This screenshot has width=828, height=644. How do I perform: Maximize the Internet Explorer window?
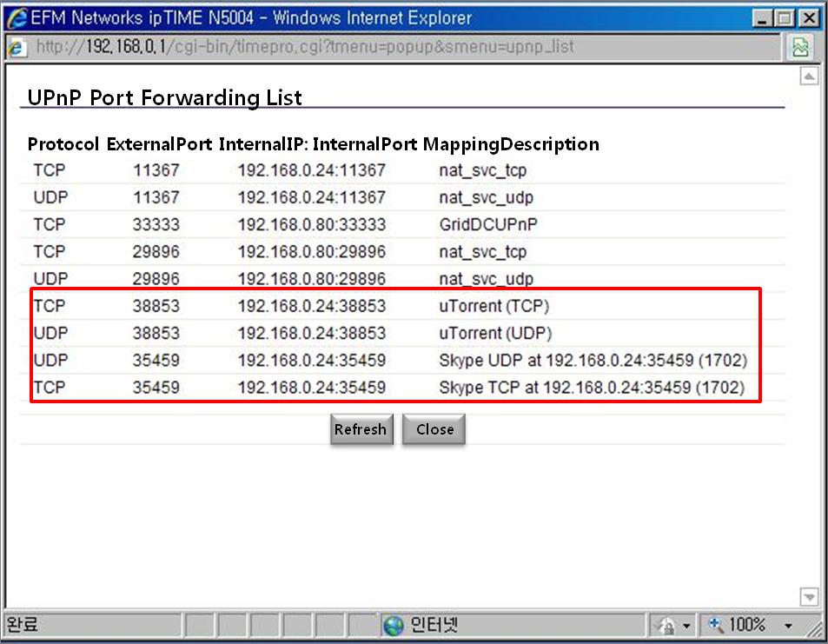pyautogui.click(x=785, y=19)
